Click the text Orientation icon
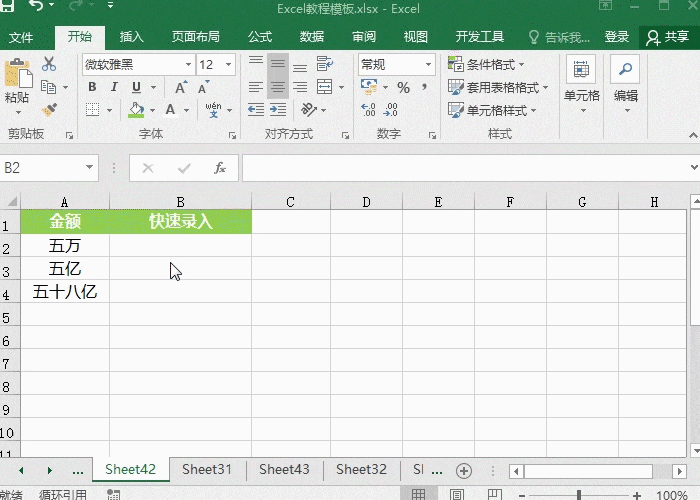Image resolution: width=700 pixels, height=500 pixels. click(x=309, y=110)
